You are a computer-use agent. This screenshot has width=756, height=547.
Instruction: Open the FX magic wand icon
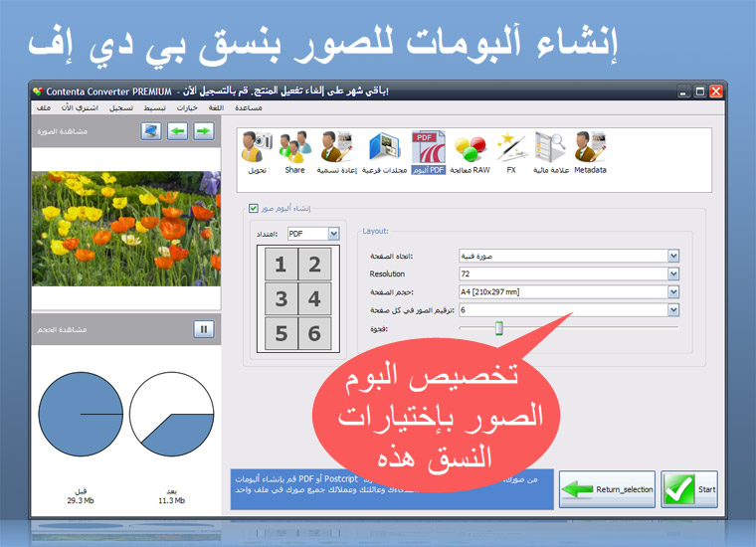511,147
